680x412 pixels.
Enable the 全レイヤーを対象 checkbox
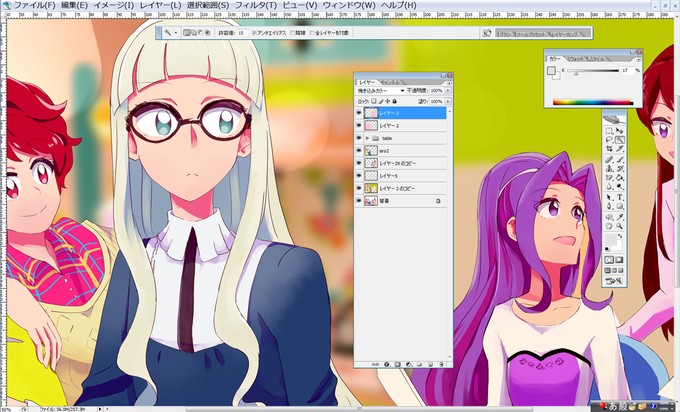(x=312, y=33)
